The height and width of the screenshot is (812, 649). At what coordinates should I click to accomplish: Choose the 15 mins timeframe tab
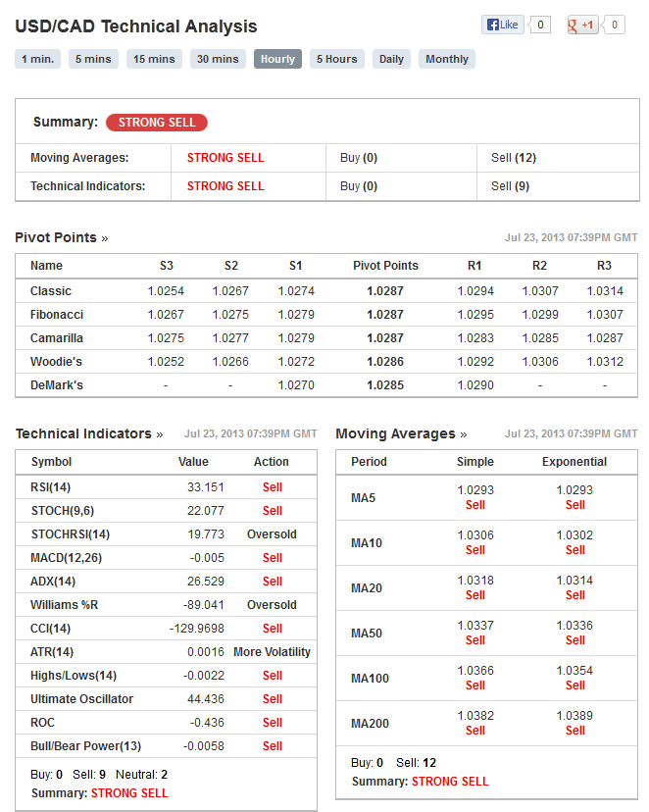pyautogui.click(x=154, y=59)
